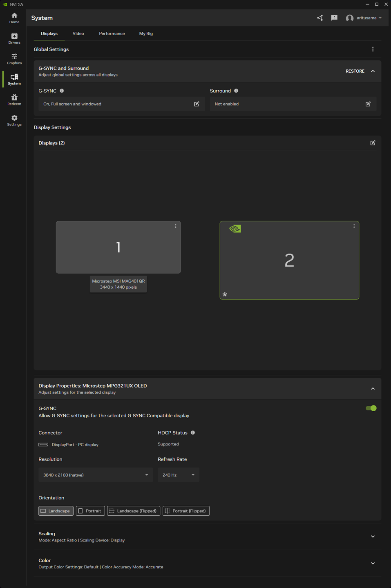Viewport: 391px width, 588px height.
Task: Click G-SYNC mode value field
Action: [122, 104]
